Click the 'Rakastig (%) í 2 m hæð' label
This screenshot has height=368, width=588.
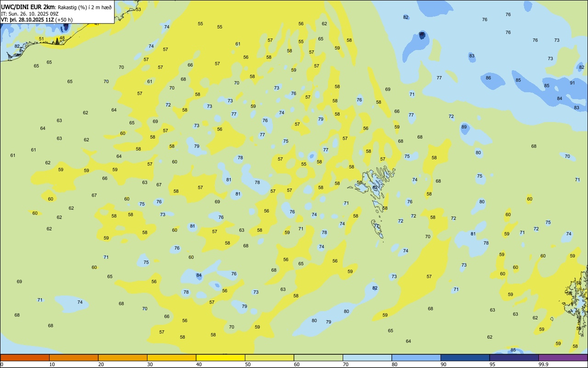84,7
